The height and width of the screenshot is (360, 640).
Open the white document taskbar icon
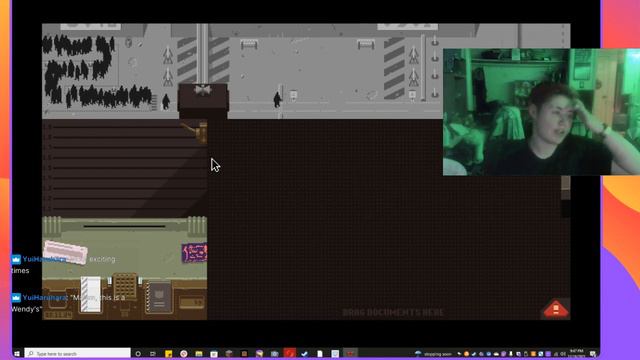coord(320,353)
